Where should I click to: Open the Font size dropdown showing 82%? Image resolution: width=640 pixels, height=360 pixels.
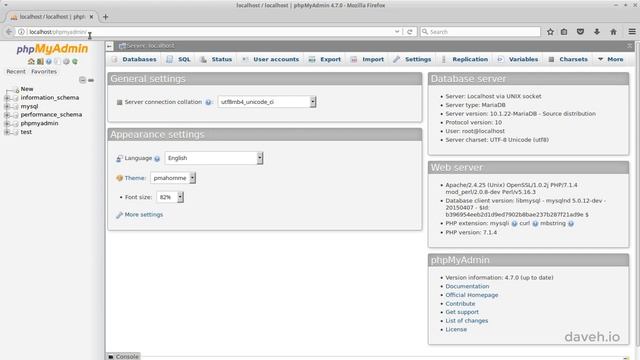point(170,197)
